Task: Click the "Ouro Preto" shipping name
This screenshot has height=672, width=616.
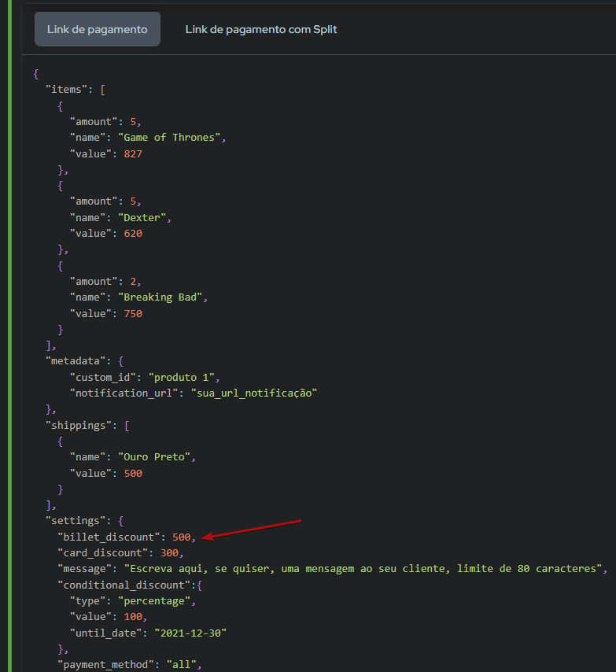Action: (153, 457)
